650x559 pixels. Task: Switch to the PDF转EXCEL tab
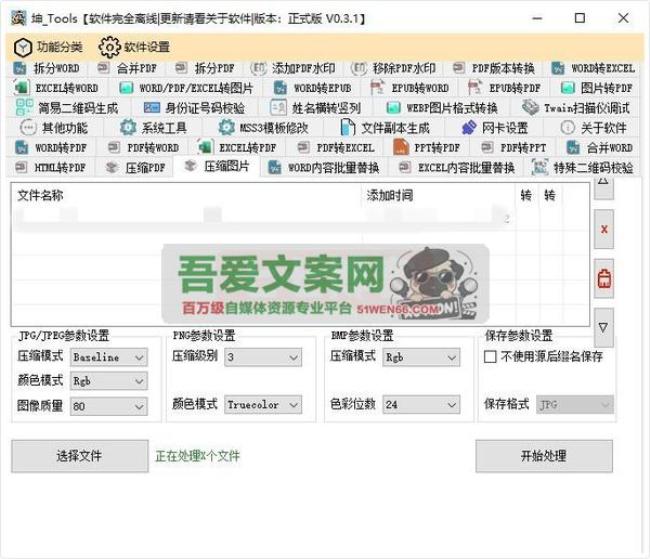pyautogui.click(x=336, y=148)
